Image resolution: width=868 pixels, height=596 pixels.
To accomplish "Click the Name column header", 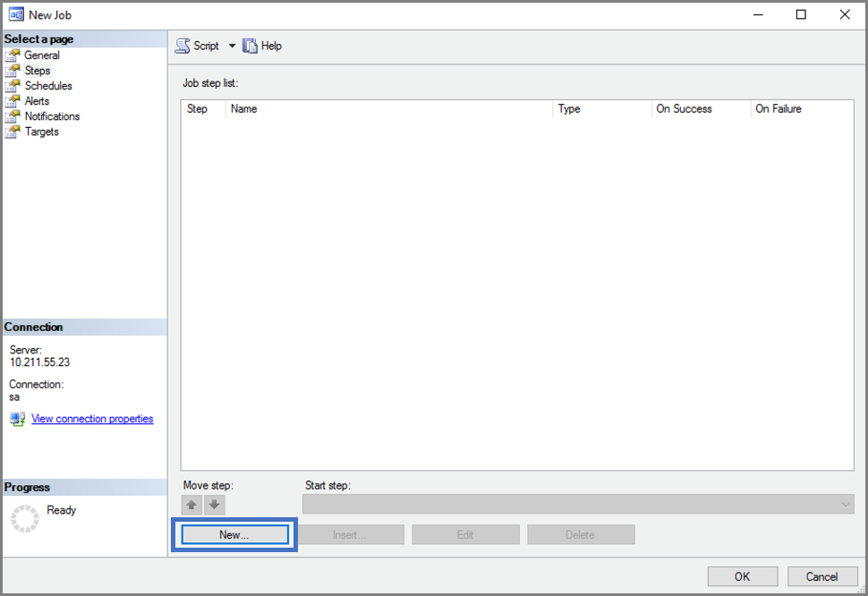I will click(389, 109).
